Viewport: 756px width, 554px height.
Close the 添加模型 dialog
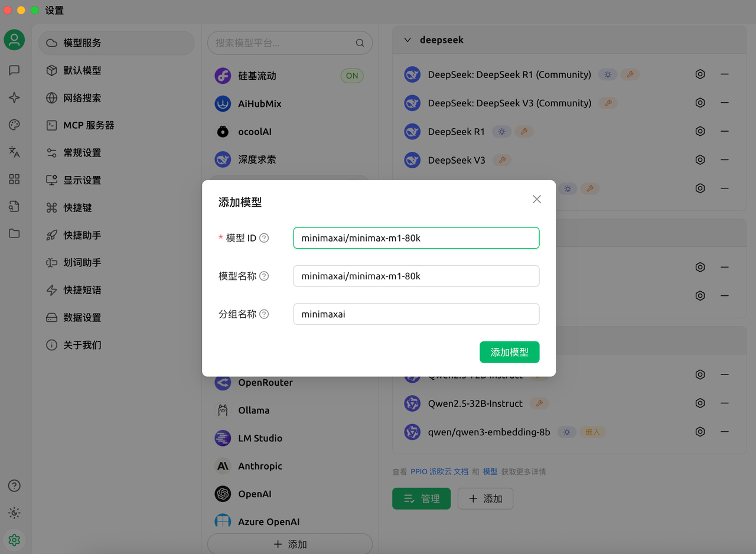coord(537,200)
